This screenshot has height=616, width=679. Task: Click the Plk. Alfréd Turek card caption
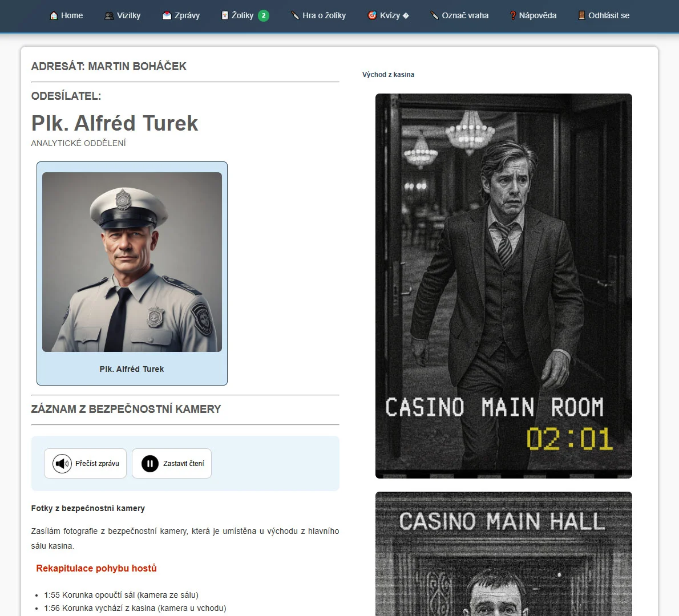pyautogui.click(x=132, y=369)
